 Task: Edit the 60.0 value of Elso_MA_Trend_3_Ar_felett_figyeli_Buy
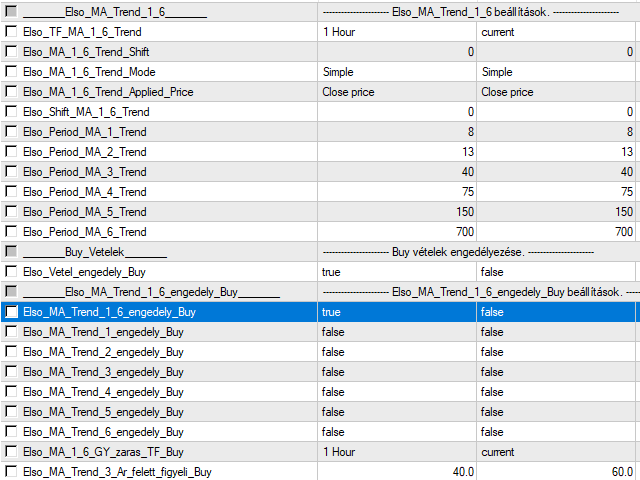(556, 471)
